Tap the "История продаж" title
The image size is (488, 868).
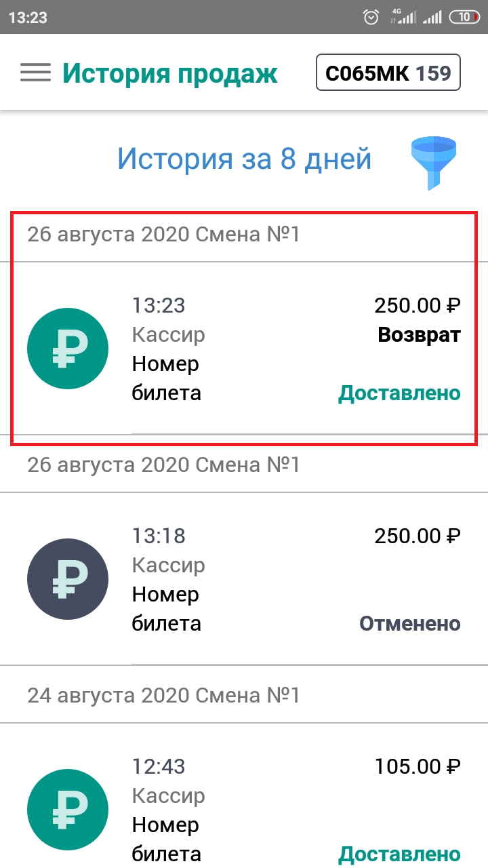click(170, 73)
